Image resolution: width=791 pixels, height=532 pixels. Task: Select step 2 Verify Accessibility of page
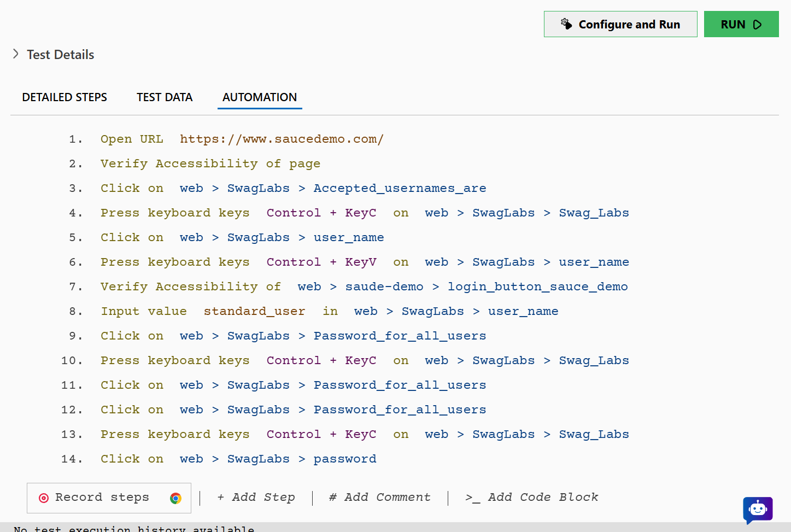pos(210,163)
